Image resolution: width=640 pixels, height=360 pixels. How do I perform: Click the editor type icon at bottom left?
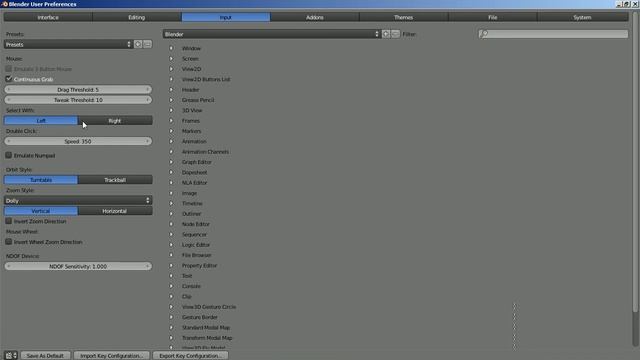point(11,356)
